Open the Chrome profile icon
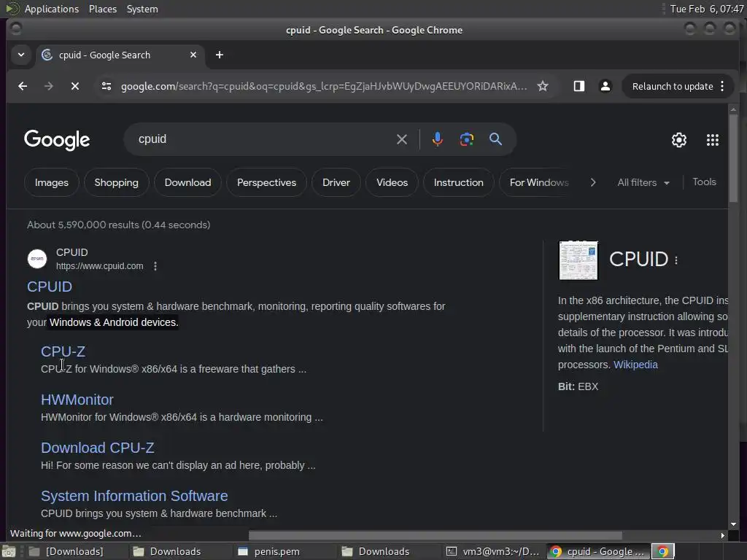This screenshot has height=560, width=747. 605,86
